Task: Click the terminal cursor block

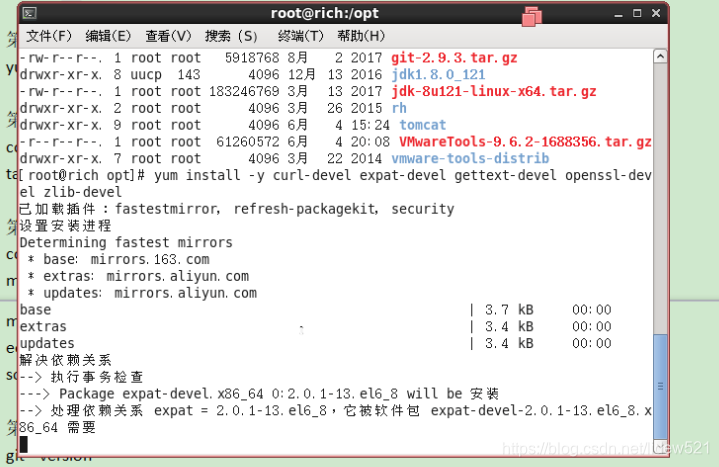Action: click(23, 444)
